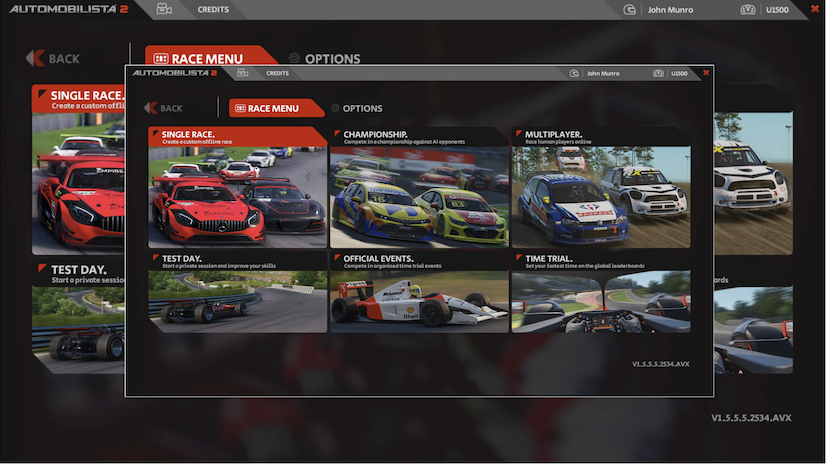Click camera icon beside Credits, background window
Image resolution: width=827 pixels, height=464 pixels.
[164, 9]
